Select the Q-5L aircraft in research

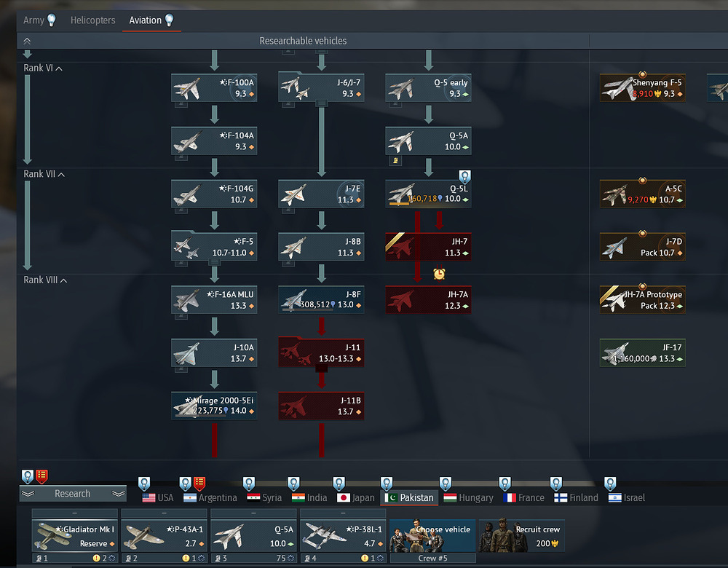click(428, 194)
